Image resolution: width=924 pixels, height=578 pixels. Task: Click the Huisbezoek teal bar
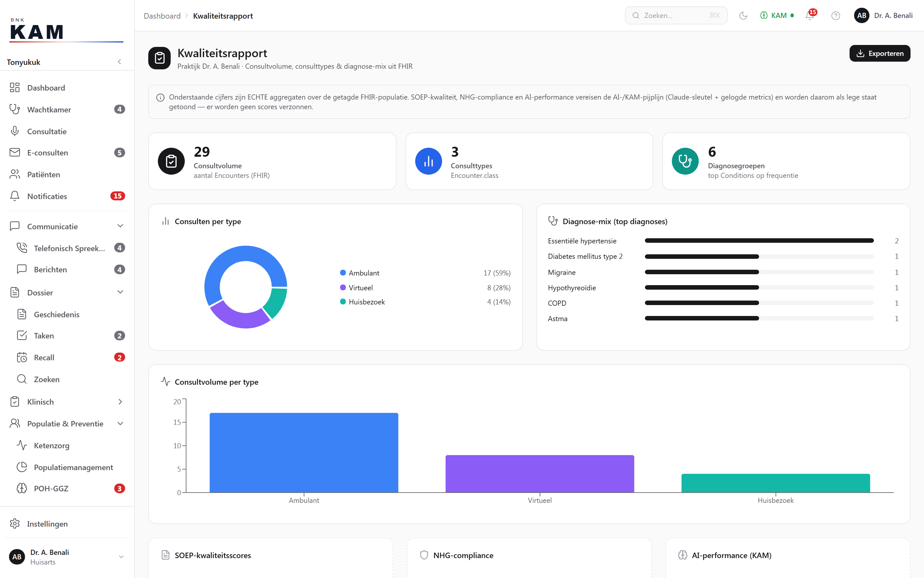pyautogui.click(x=775, y=483)
